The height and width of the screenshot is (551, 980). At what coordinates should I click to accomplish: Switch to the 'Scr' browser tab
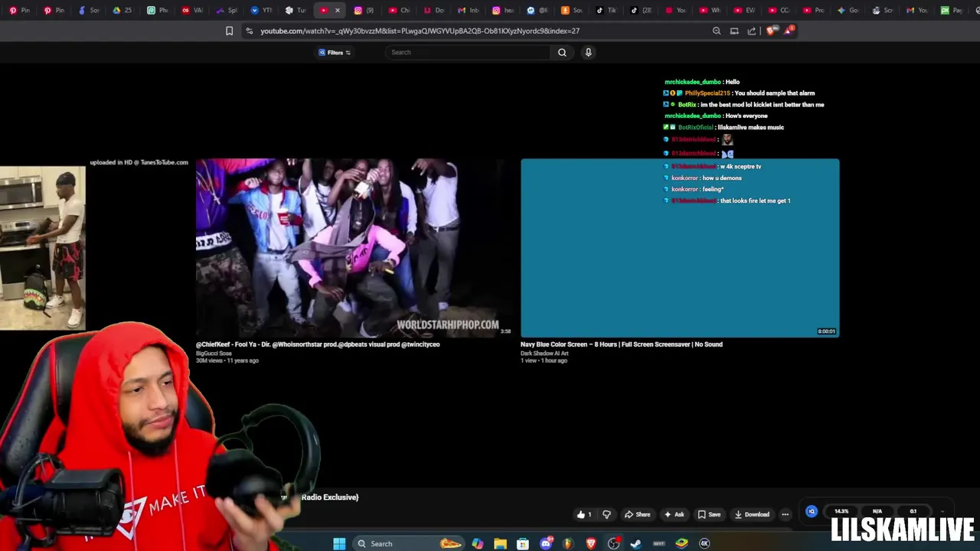882,10
